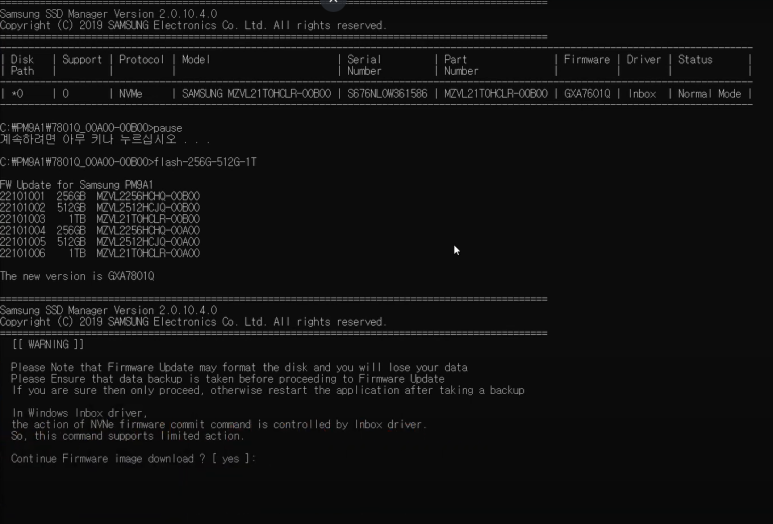The image size is (773, 524).
Task: Select row "22101003 1TB MZVL21T0HCLR-00B00"
Action: pos(100,219)
